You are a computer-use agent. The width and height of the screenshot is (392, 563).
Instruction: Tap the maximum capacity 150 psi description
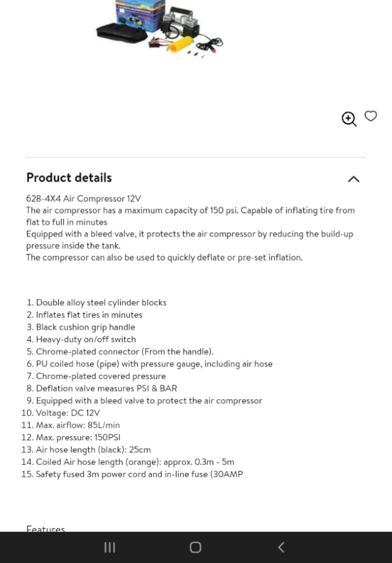click(x=190, y=216)
